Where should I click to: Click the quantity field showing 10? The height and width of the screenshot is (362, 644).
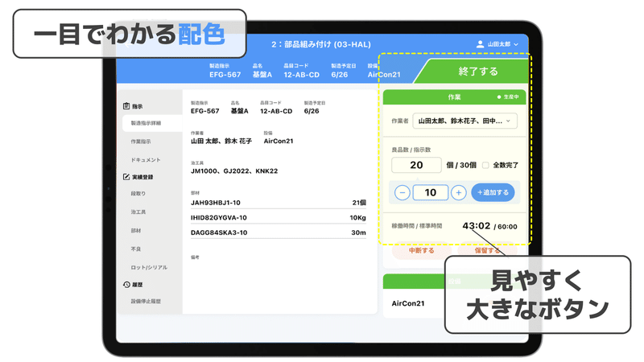pos(430,192)
